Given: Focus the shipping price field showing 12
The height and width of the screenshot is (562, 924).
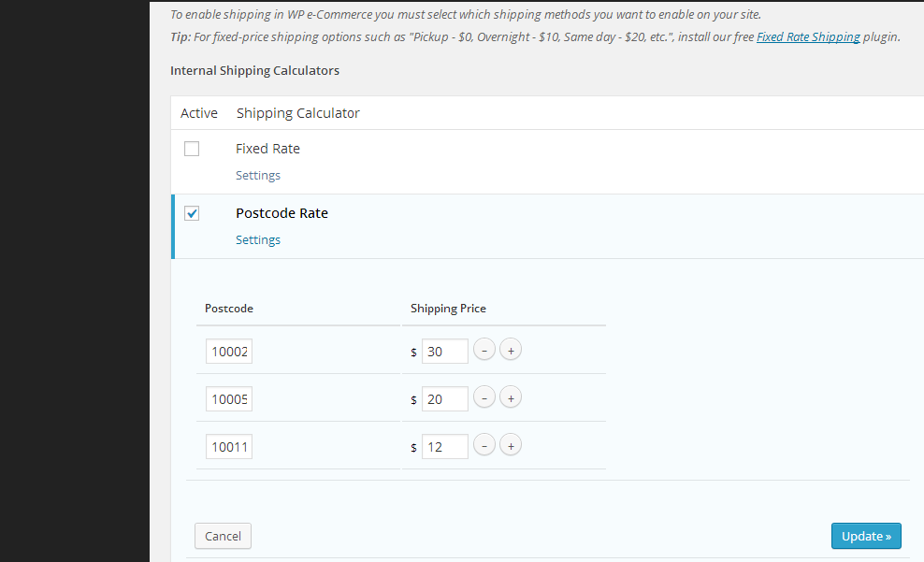Looking at the screenshot, I should (444, 447).
